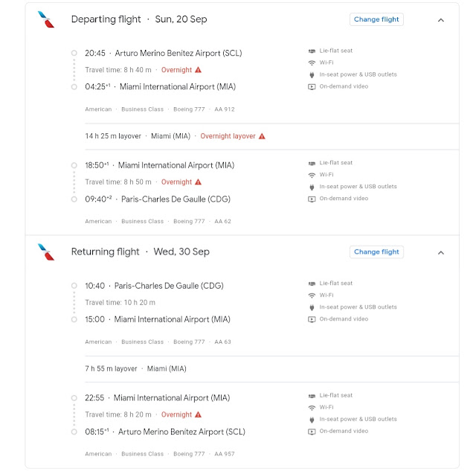Click Lie-flat seat icon for flight AA 912
Image resolution: width=476 pixels, height=474 pixels.
pyautogui.click(x=312, y=51)
